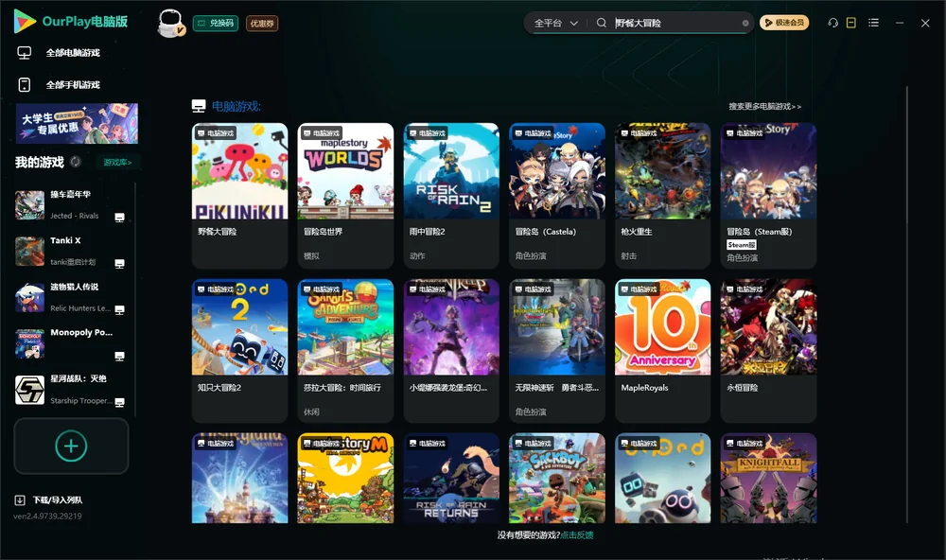This screenshot has width=946, height=560.
Task: Click the PC icon on the 星河战队 row
Action: (x=119, y=403)
